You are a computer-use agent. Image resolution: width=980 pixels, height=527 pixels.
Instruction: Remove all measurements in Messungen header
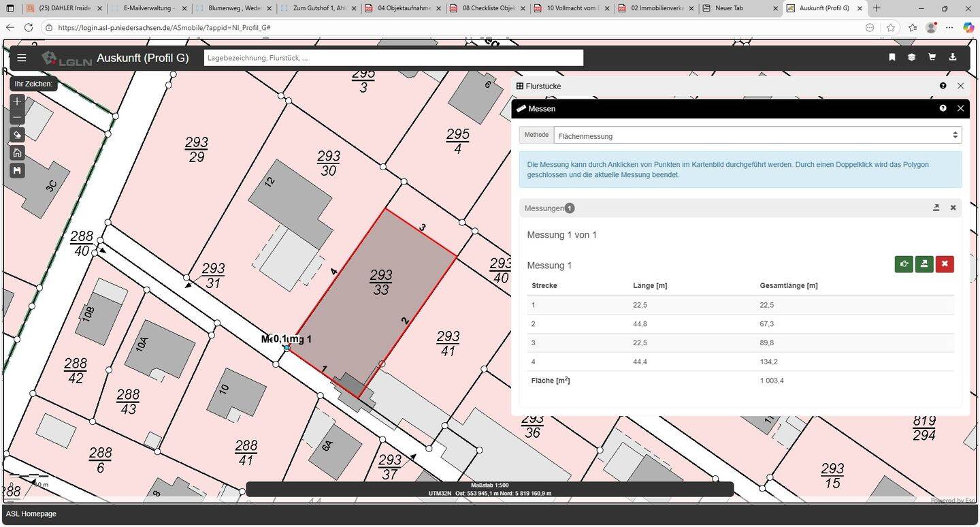point(953,208)
